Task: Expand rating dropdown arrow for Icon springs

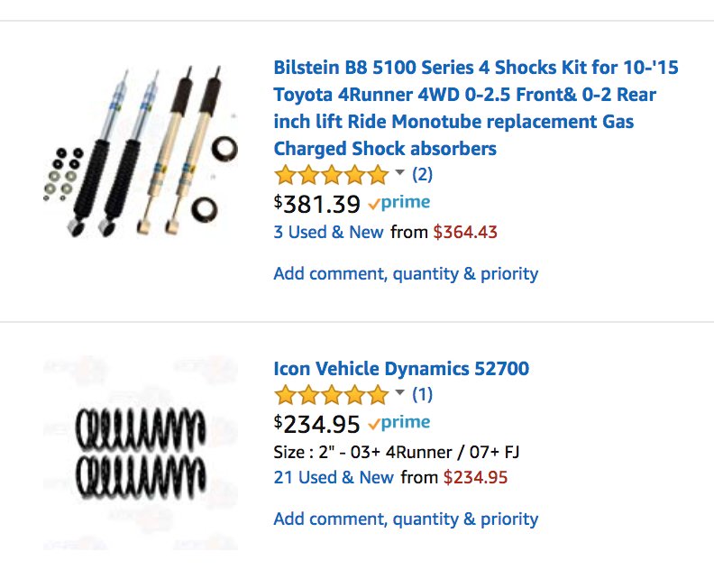Action: pos(399,392)
